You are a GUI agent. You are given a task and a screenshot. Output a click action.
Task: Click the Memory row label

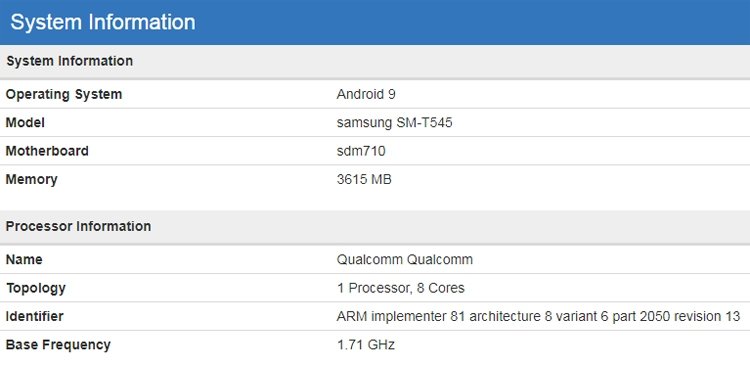[x=32, y=179]
